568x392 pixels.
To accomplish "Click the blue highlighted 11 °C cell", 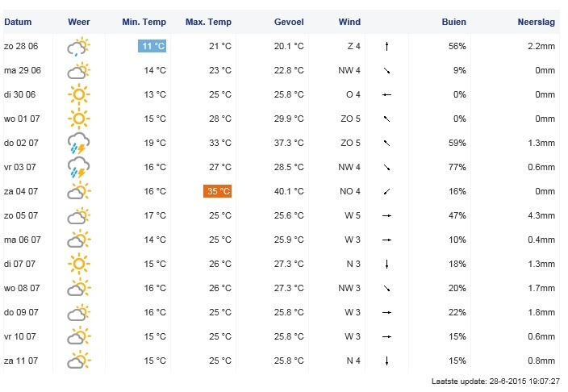I will 152,47.
